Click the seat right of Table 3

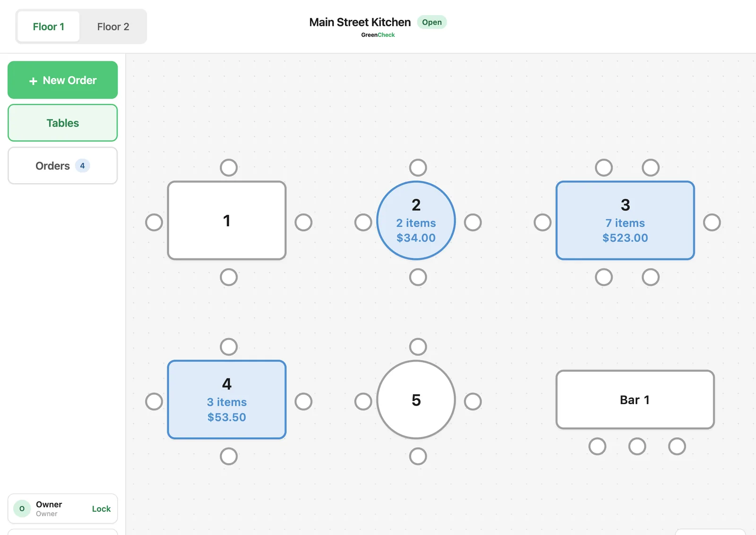(712, 222)
